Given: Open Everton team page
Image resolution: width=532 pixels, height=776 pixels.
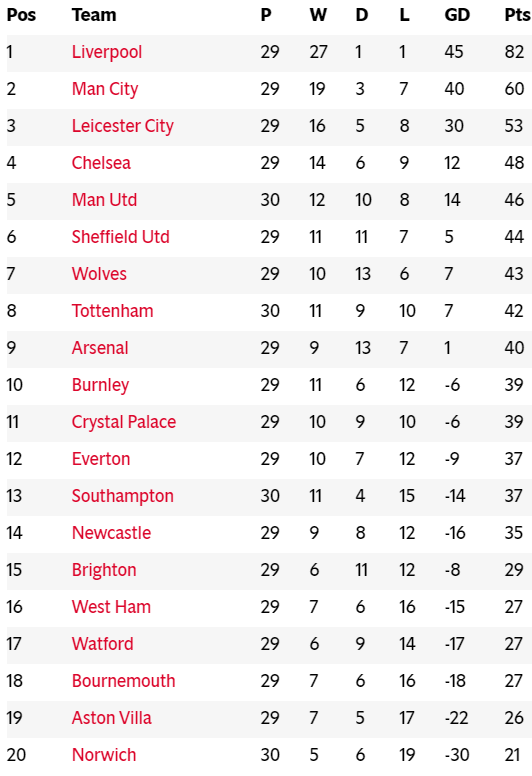Looking at the screenshot, I should (100, 459).
